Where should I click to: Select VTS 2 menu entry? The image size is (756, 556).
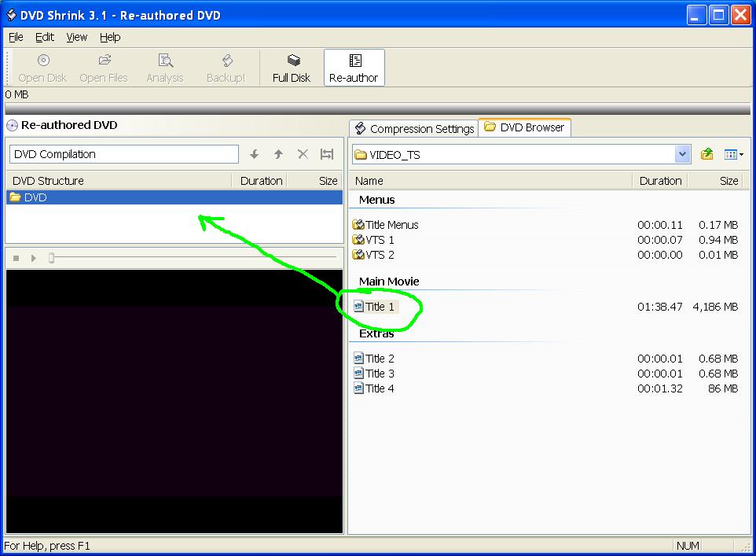(373, 255)
